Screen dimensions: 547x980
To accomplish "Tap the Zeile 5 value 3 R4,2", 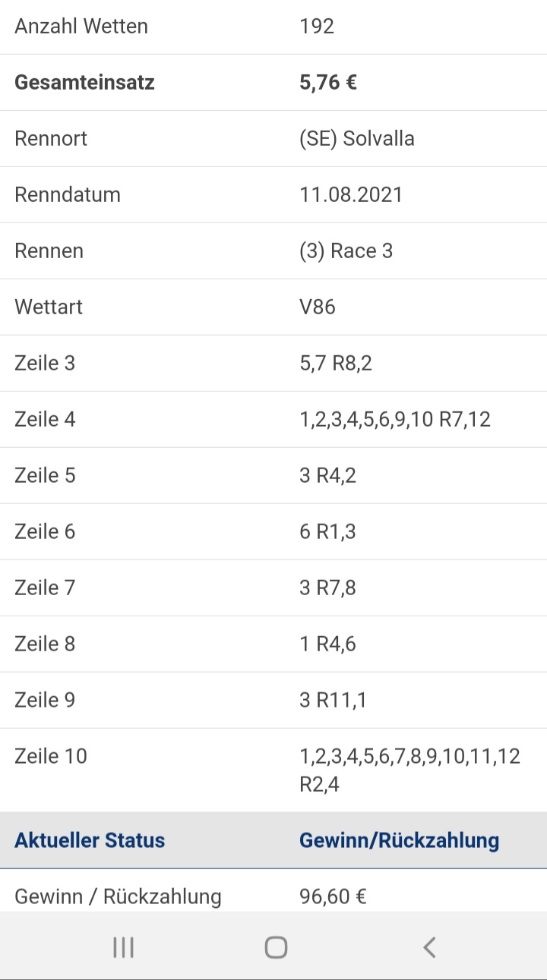I will (x=328, y=476).
